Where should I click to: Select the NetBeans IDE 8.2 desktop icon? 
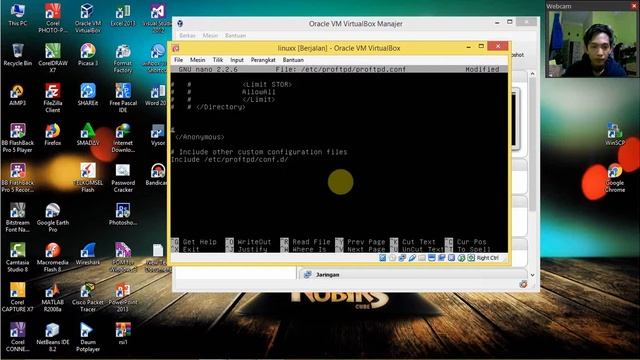point(53,337)
